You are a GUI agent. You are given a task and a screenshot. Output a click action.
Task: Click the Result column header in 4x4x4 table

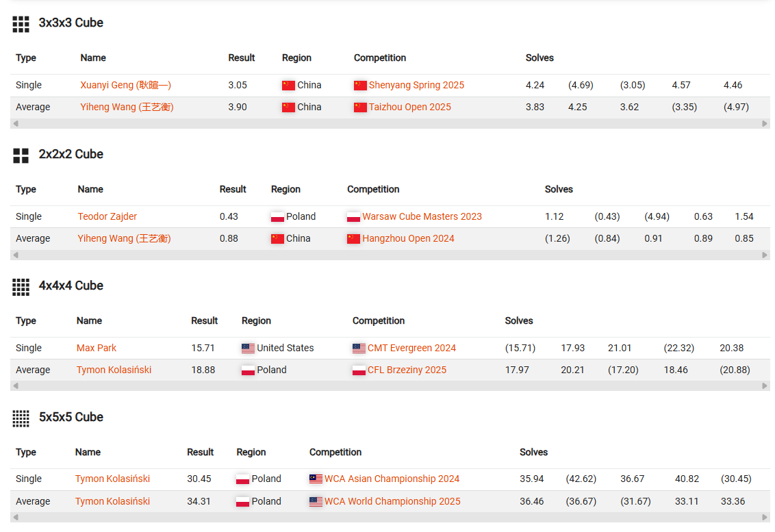204,321
